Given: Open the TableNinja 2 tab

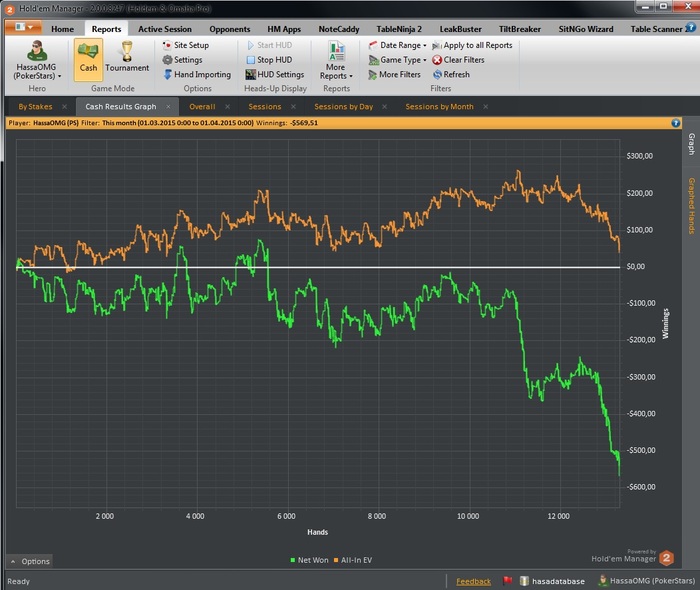Looking at the screenshot, I should [x=399, y=29].
